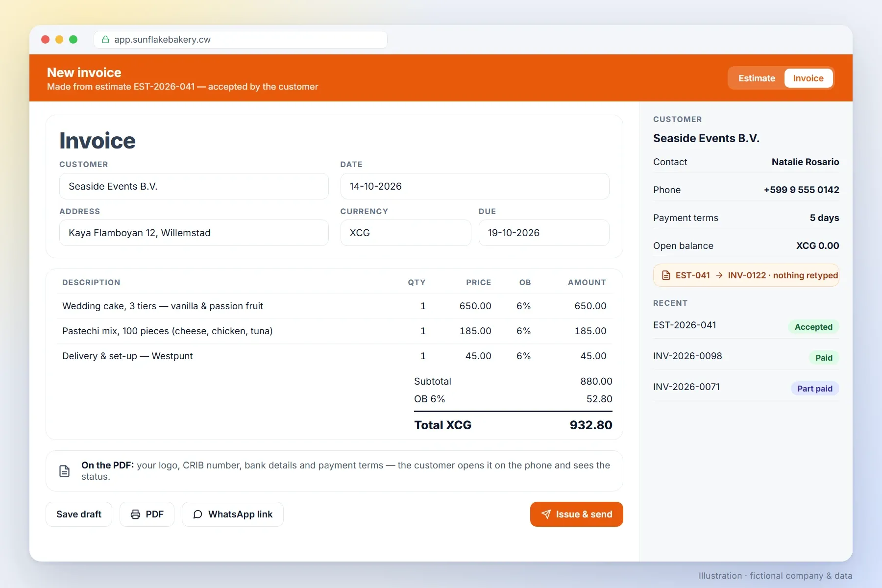Image resolution: width=882 pixels, height=588 pixels.
Task: Click the 6% OB cell in Delivery row
Action: 523,356
